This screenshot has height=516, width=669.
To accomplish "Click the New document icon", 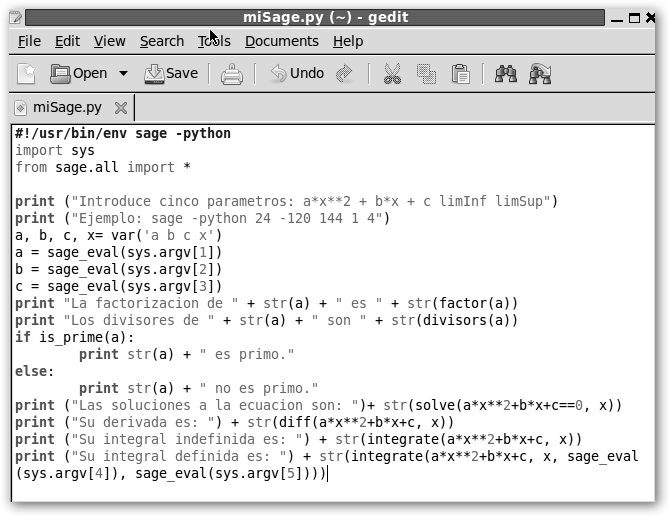I will click(26, 73).
